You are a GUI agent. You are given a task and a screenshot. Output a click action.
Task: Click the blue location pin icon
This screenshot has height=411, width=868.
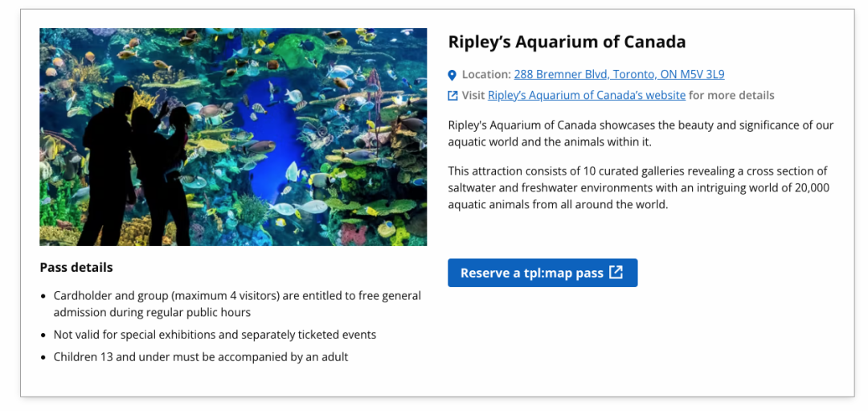(452, 75)
